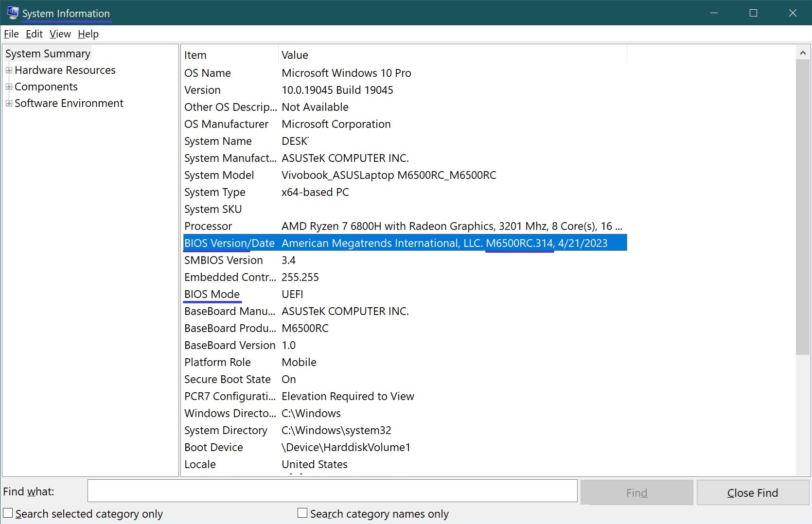Click the Find button
The height and width of the screenshot is (524, 812).
pyautogui.click(x=636, y=493)
